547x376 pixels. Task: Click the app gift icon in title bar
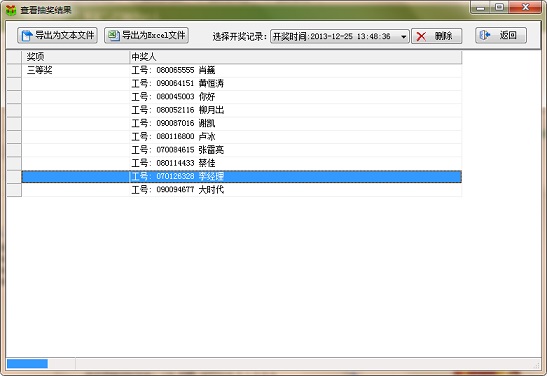point(10,10)
